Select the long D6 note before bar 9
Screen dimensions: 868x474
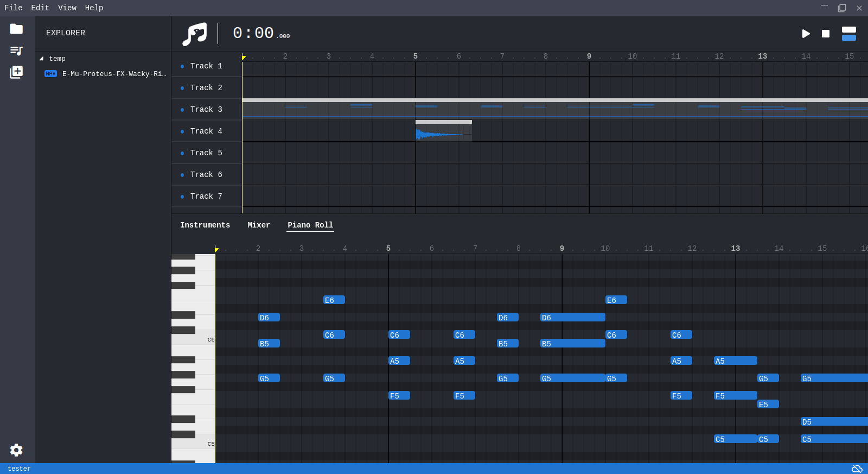(573, 317)
